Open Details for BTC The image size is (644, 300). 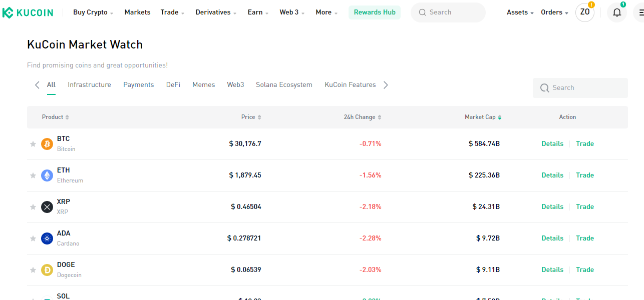552,144
